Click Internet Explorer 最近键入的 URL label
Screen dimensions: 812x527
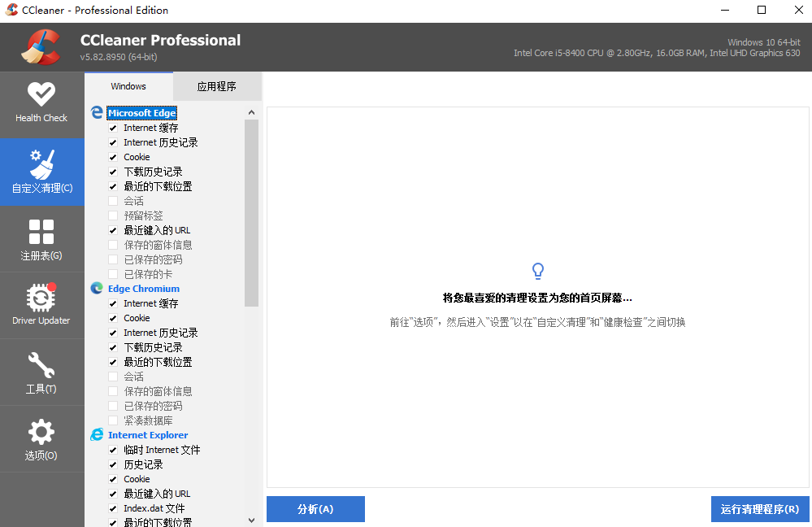tap(157, 494)
